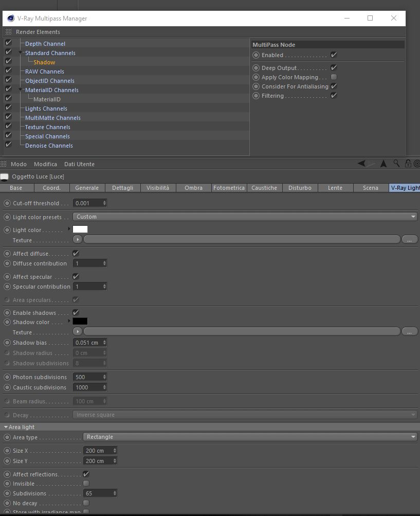Toggle the Consider For Antialiasing checkbox
Screen dimensions: 420x516
click(x=334, y=86)
